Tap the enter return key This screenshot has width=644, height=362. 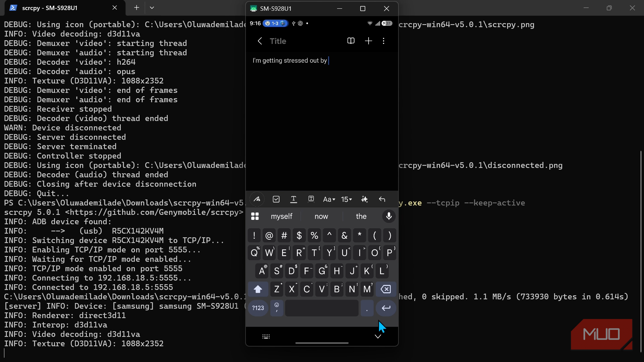386,308
